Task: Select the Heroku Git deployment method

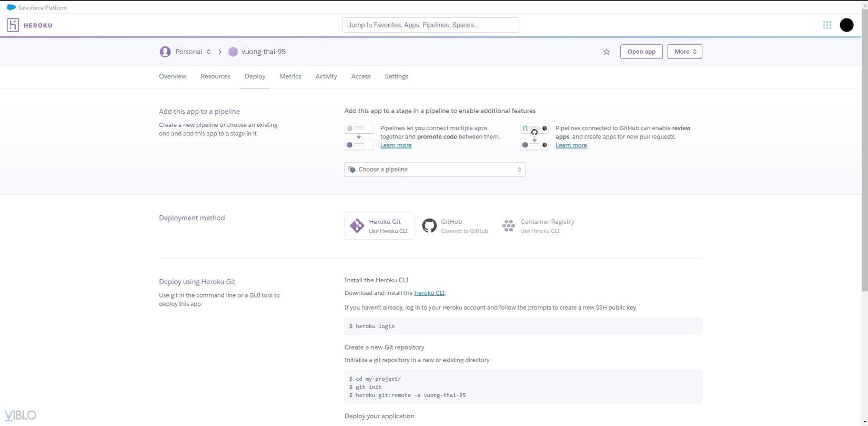Action: [379, 226]
